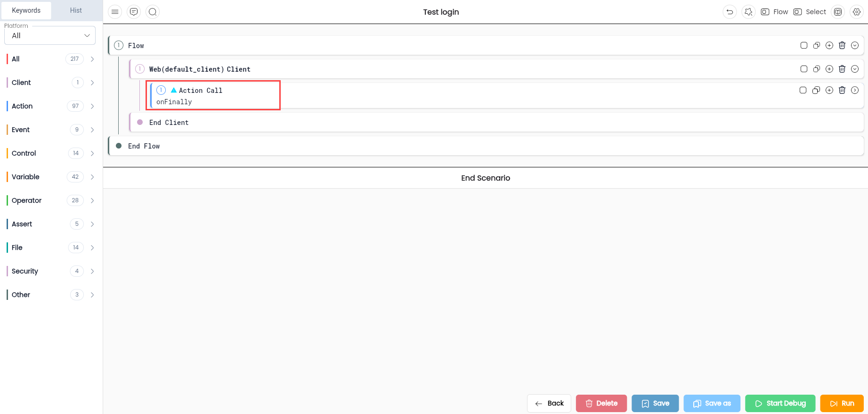Check the Action Call row checkbox

803,90
